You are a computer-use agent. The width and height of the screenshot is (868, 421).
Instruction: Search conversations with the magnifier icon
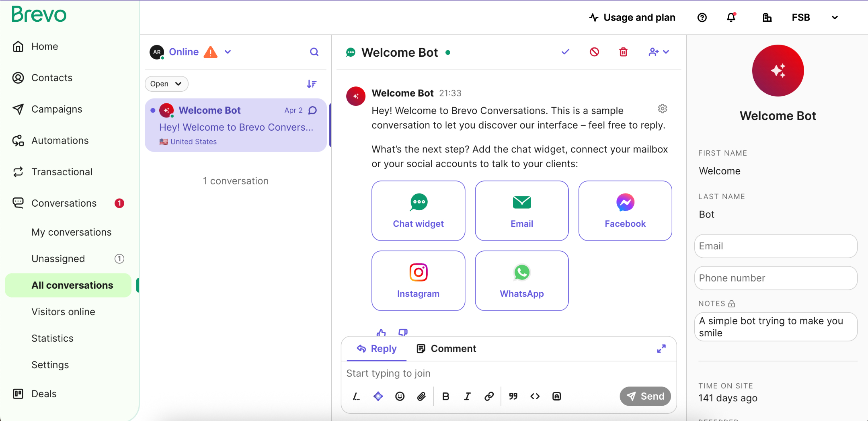coord(314,52)
